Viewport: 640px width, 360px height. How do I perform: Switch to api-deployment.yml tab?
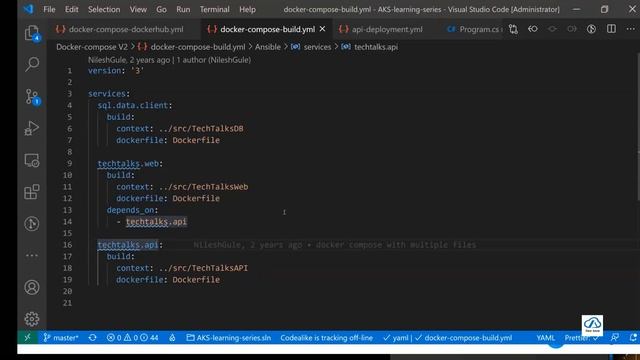[387, 29]
